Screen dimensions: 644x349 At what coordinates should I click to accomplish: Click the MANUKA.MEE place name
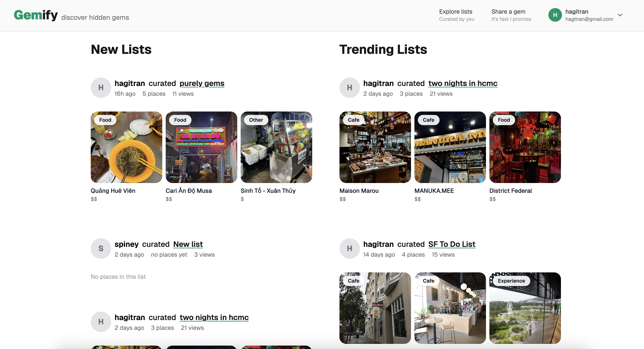click(x=434, y=191)
